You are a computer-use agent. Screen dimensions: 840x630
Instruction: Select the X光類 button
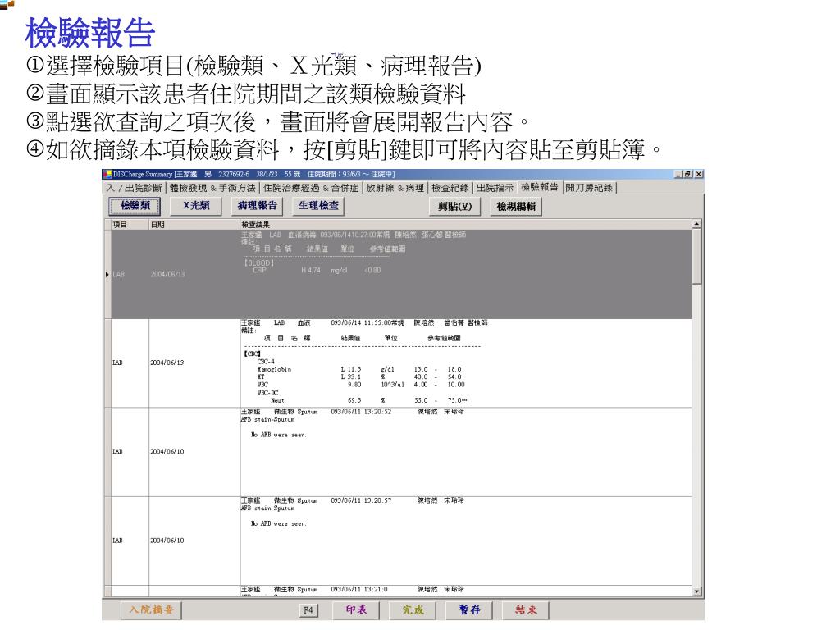click(x=196, y=206)
